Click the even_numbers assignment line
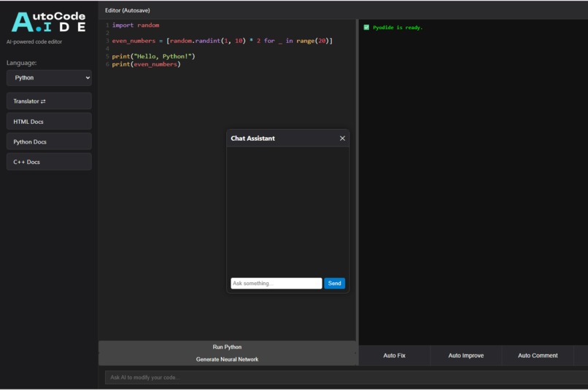The height and width of the screenshot is (390, 588). [x=223, y=41]
